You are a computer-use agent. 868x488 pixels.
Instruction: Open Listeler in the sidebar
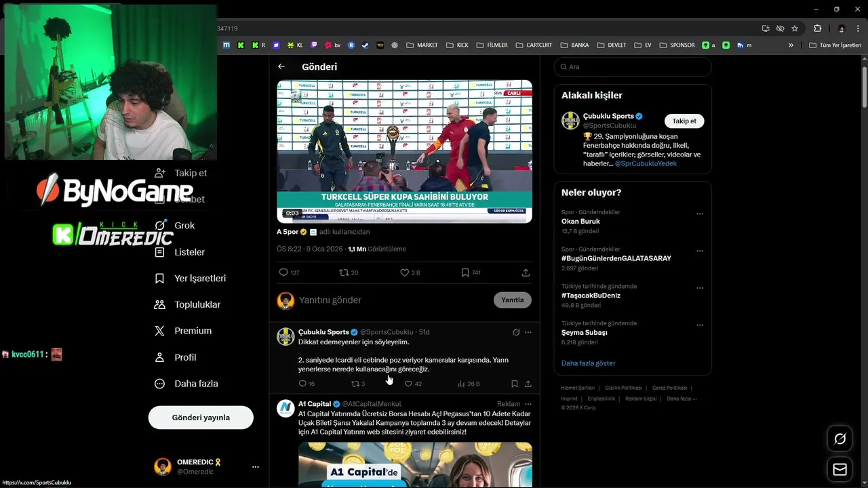point(180,252)
